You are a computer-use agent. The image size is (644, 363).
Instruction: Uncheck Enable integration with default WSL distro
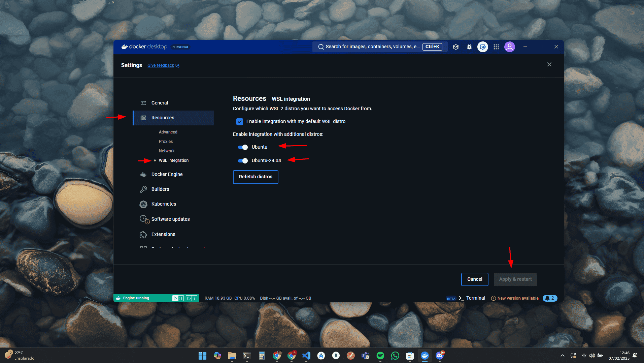point(240,122)
